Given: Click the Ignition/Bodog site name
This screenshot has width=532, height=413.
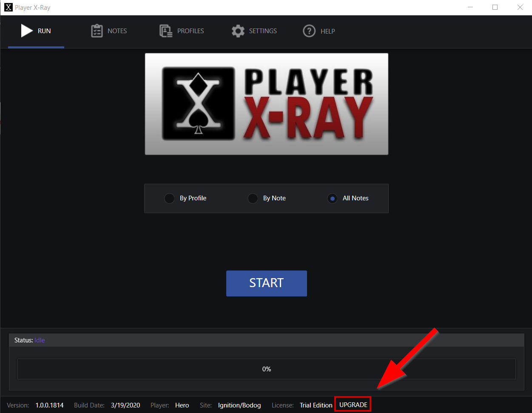Looking at the screenshot, I should [x=239, y=405].
